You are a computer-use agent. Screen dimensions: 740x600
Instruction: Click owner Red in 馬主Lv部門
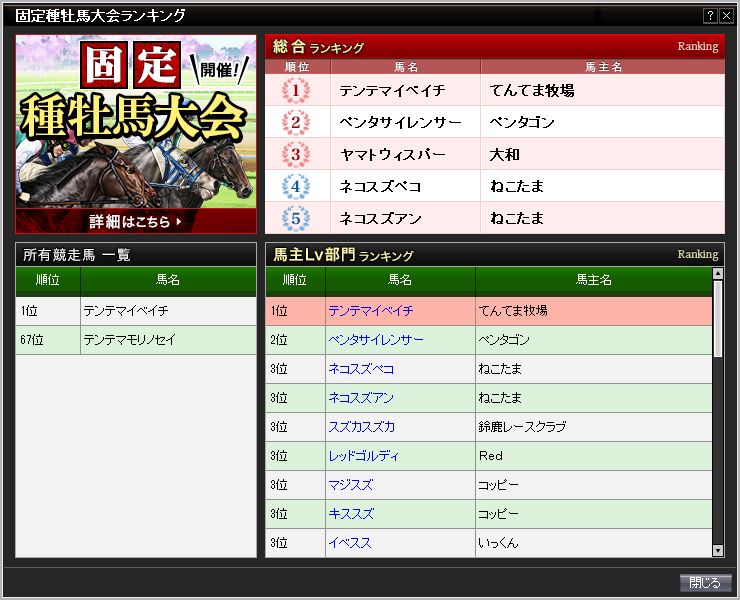click(491, 456)
